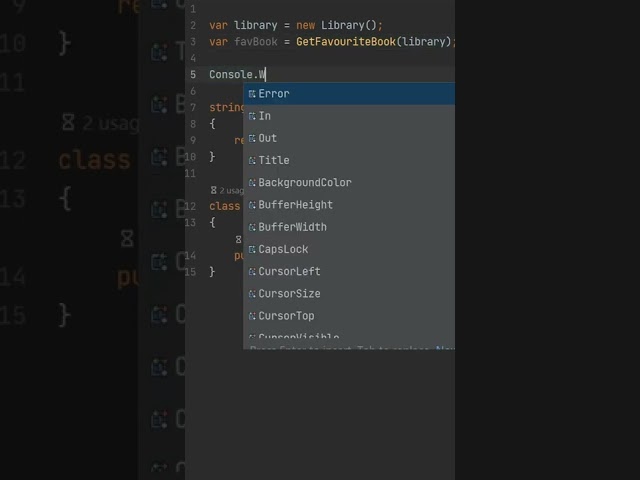Viewport: 640px width, 480px height.
Task: Select Title in the autocomplete popup
Action: (349, 160)
